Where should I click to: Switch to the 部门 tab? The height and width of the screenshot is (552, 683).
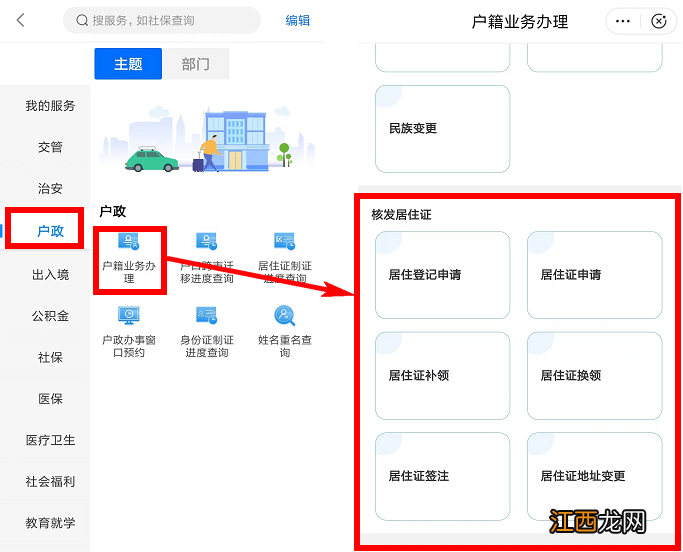pyautogui.click(x=196, y=64)
